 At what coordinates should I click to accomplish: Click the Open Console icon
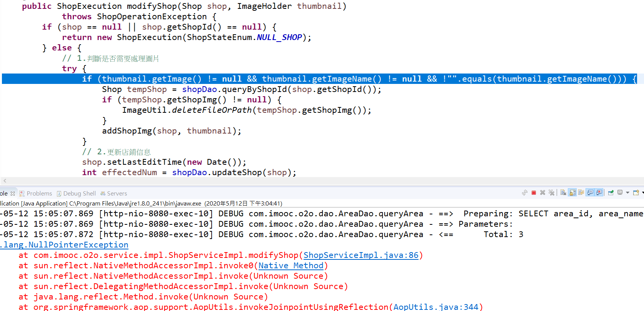pos(636,192)
